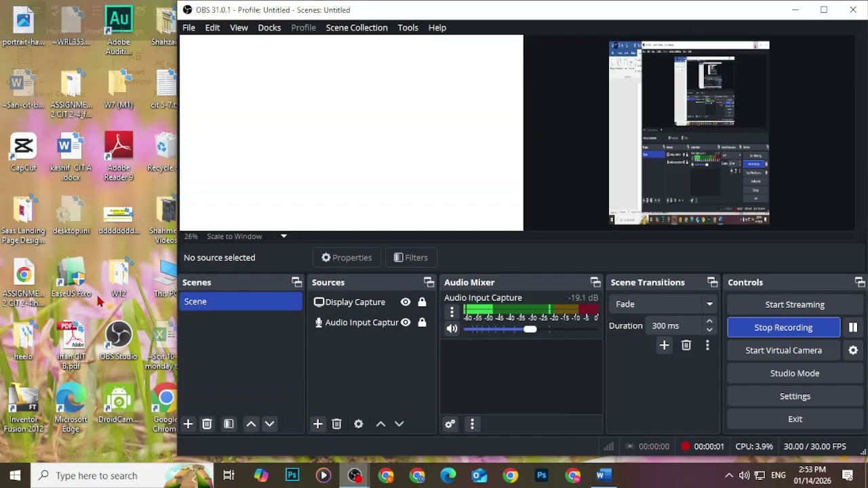Click Start Streaming button
The image size is (868, 488).
[x=795, y=304]
